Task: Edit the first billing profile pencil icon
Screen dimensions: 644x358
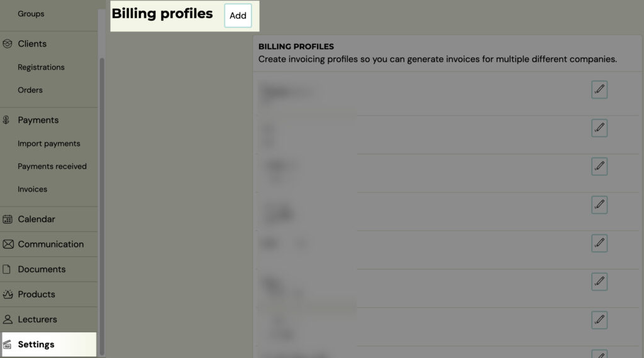Action: [599, 89]
